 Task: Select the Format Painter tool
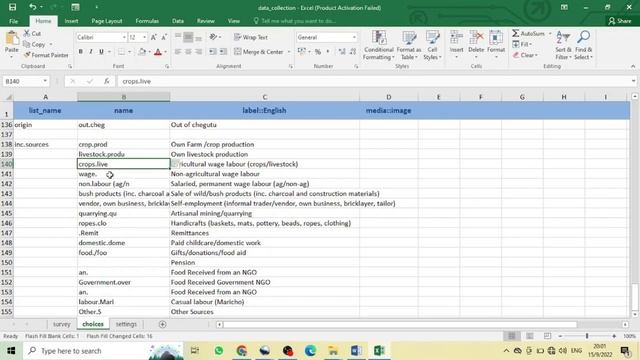click(x=46, y=55)
